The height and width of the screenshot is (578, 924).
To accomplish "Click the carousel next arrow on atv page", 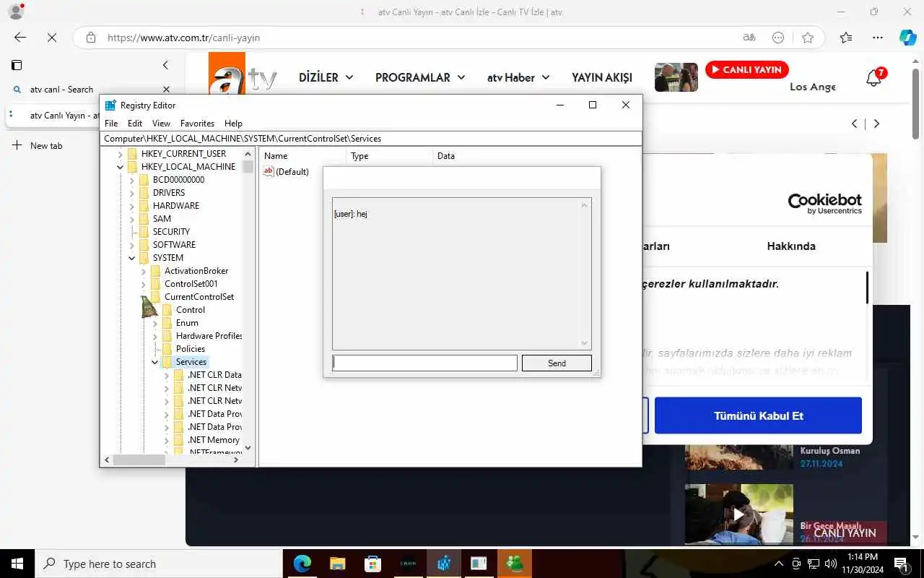I will click(x=876, y=124).
